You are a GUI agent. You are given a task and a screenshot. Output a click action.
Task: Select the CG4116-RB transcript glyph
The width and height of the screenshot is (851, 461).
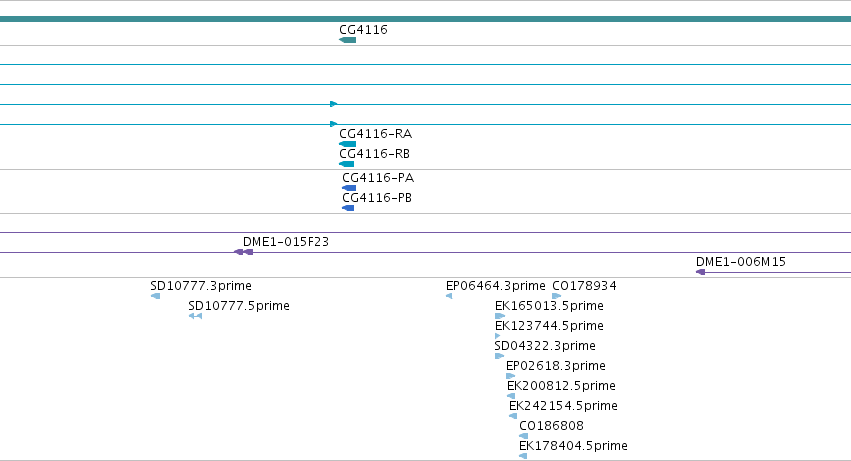pos(346,164)
